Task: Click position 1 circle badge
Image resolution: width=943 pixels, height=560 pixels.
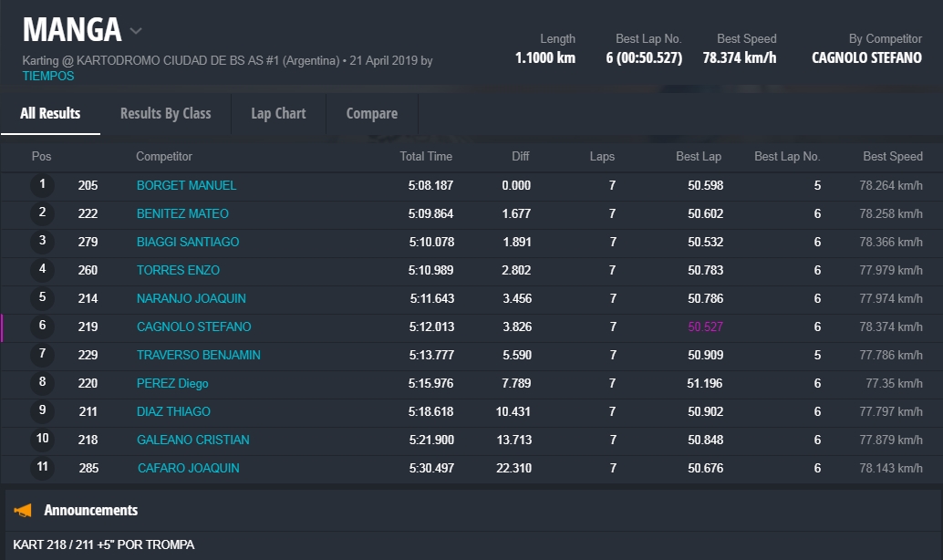Action: tap(42, 185)
